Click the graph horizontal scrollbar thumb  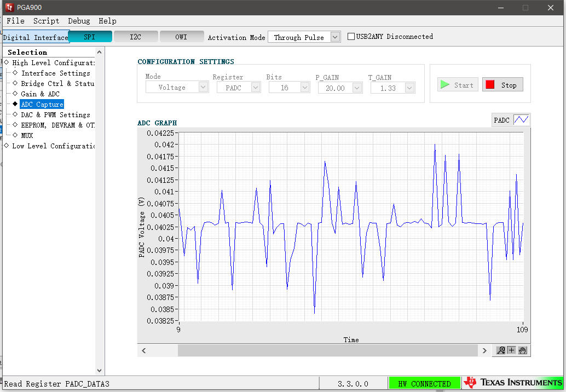(x=328, y=350)
